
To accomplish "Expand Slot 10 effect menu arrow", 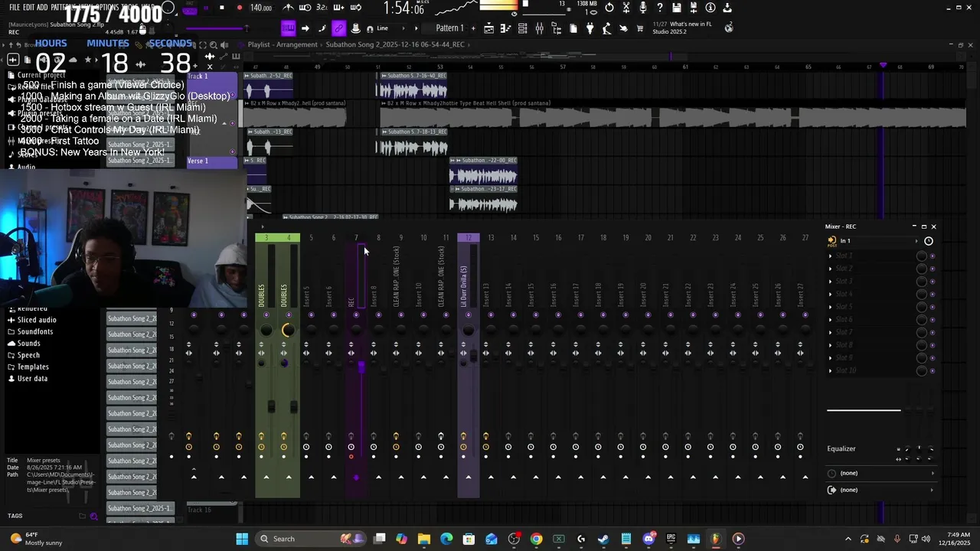I will (x=830, y=370).
